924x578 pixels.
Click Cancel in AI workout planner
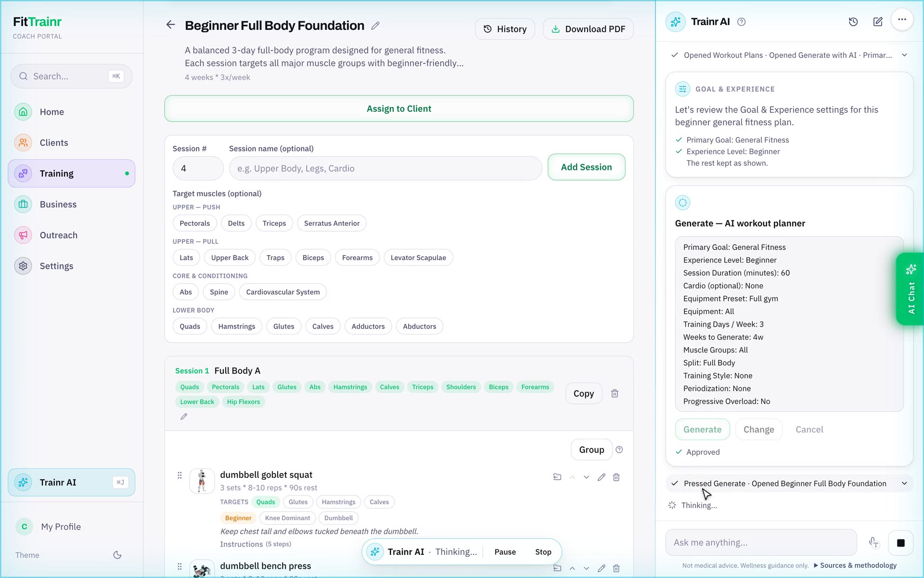(x=809, y=430)
